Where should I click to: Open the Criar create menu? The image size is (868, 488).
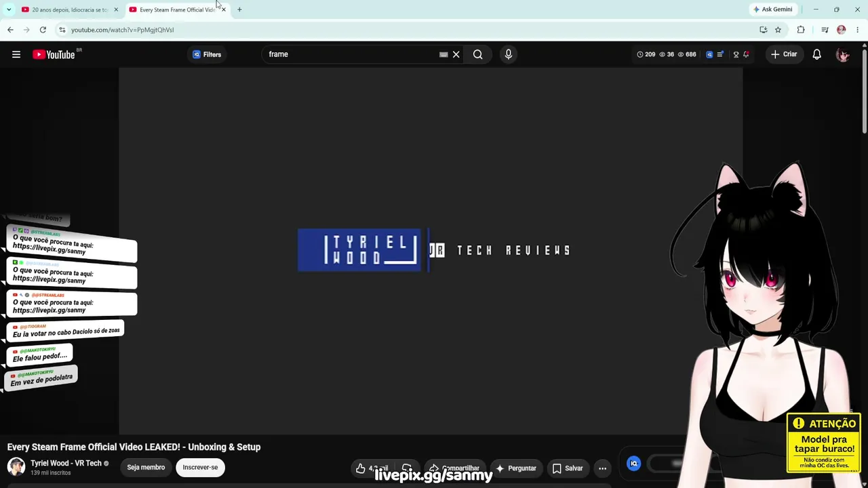[784, 54]
